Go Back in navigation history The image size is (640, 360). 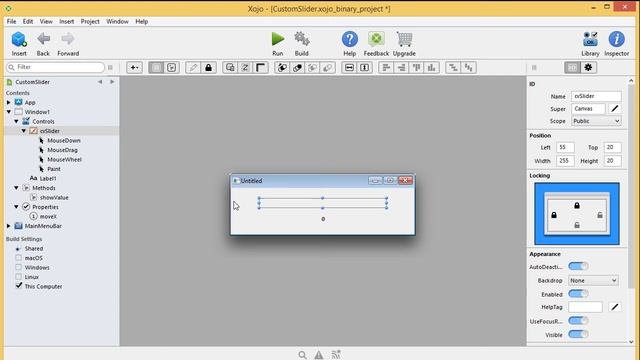43,39
